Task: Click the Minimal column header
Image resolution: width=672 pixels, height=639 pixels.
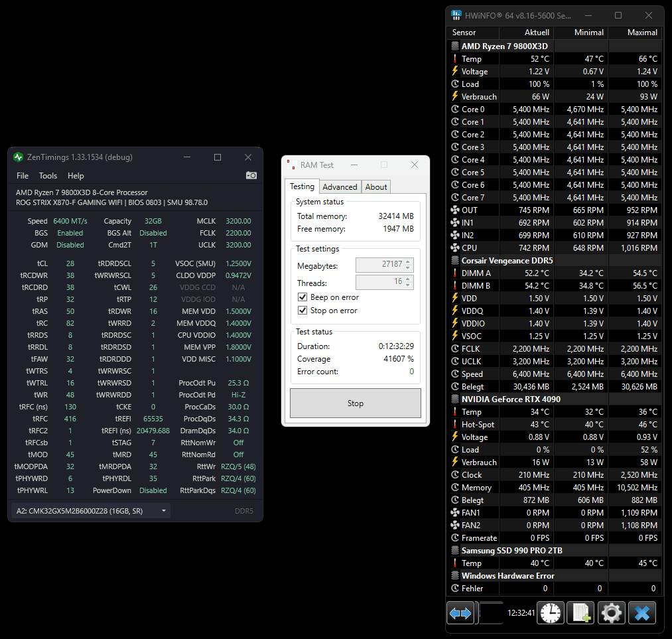Action: pos(580,33)
